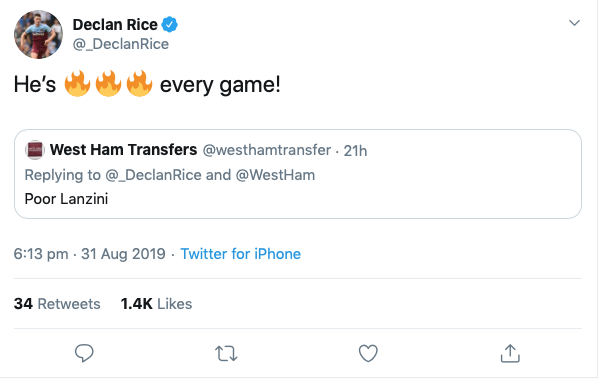Click the blue verified badge

pos(169,25)
